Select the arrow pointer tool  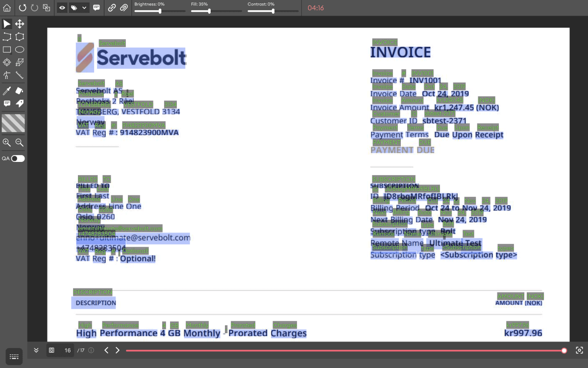pos(7,24)
